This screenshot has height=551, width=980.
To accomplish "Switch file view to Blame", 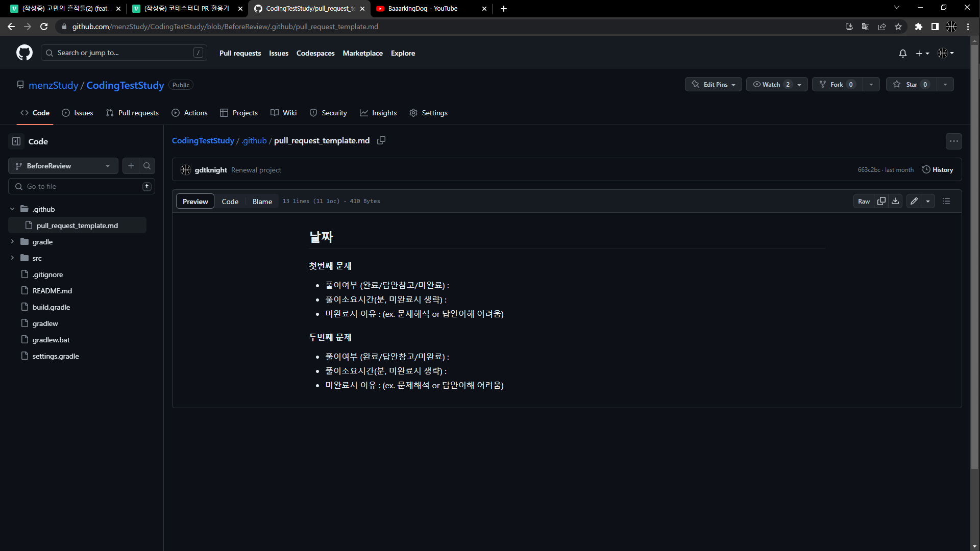I will click(262, 202).
